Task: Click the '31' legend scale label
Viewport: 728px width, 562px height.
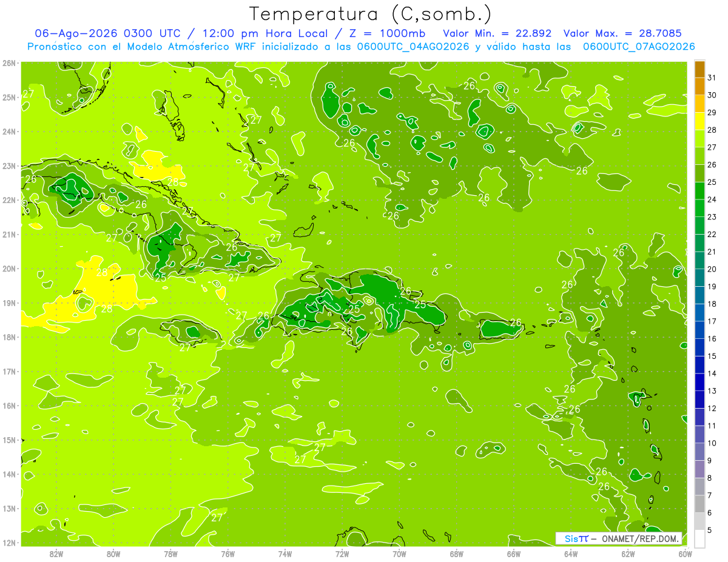Action: pos(712,78)
